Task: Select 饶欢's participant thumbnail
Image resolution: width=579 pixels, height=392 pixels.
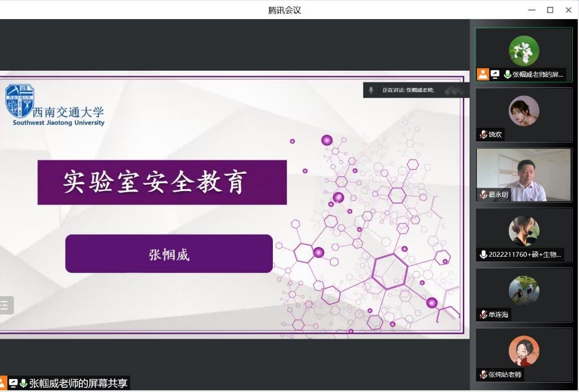Action: click(524, 114)
